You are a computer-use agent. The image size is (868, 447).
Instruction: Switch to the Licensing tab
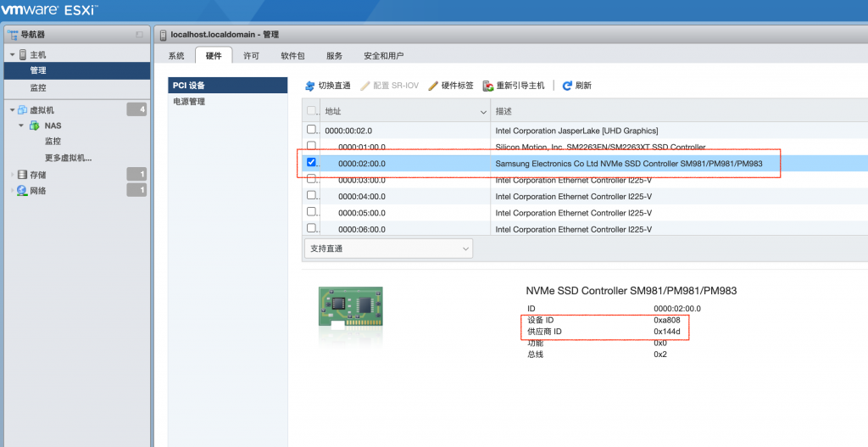pos(251,56)
